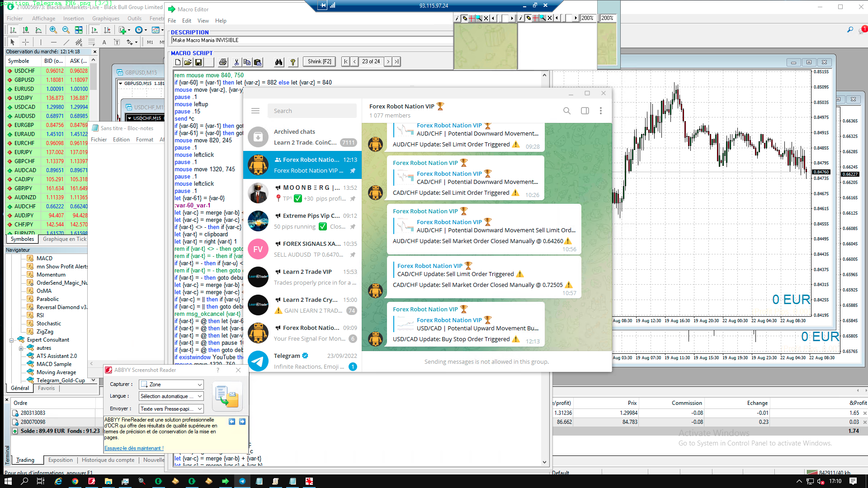This screenshot has width=868, height=488.
Task: Toggle Telegram side panel icon
Action: coord(585,111)
